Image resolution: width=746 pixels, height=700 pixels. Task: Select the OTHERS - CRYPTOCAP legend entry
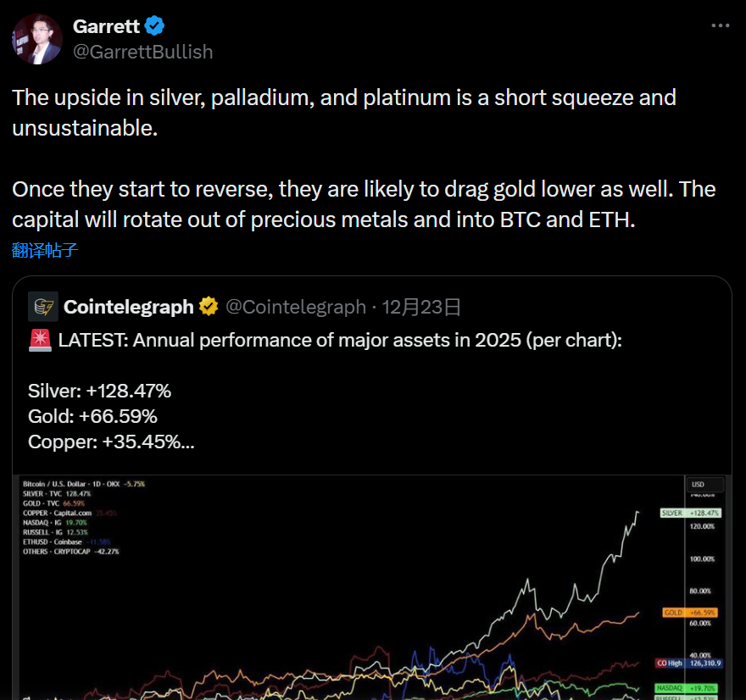(x=71, y=551)
